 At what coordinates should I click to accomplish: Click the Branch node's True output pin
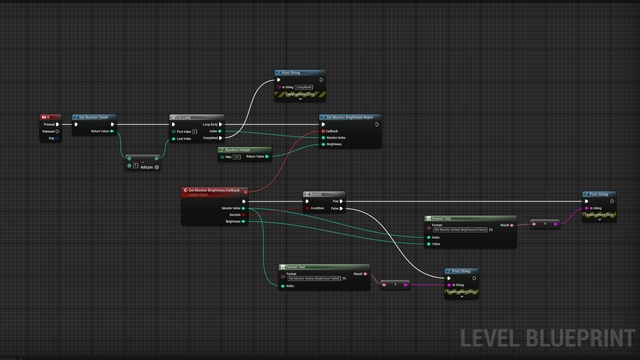point(341,201)
